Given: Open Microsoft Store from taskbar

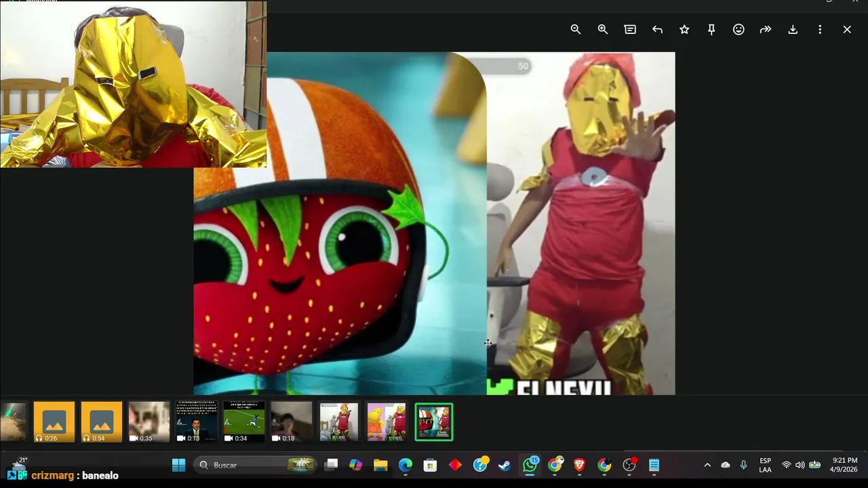Looking at the screenshot, I should [430, 465].
